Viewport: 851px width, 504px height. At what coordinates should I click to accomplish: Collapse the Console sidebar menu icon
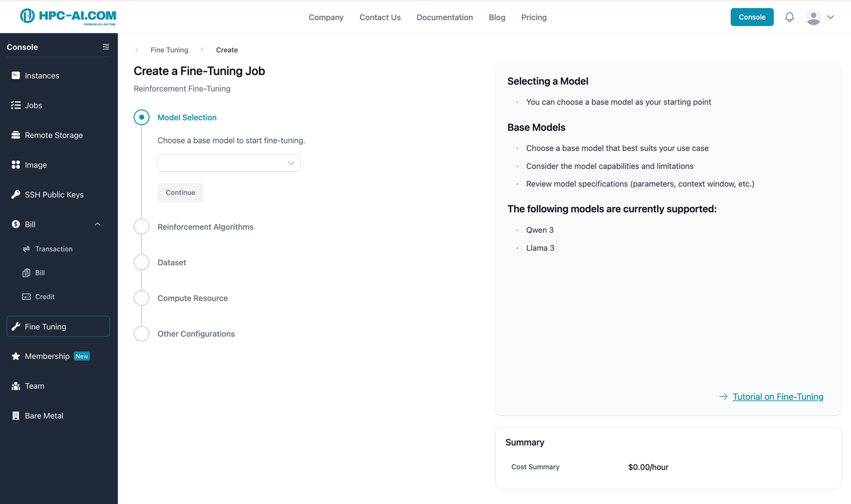tap(106, 47)
